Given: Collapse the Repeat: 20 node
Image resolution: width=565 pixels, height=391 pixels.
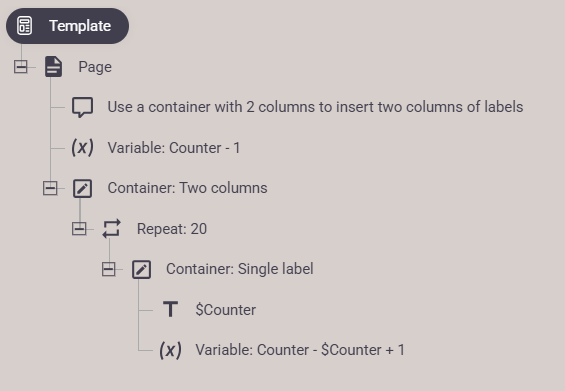Looking at the screenshot, I should (79, 229).
